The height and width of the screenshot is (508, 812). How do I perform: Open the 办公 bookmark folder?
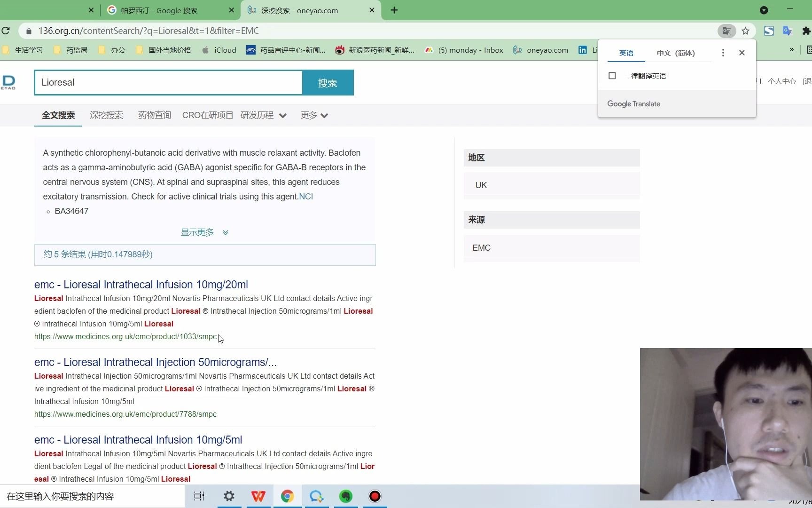(112, 50)
